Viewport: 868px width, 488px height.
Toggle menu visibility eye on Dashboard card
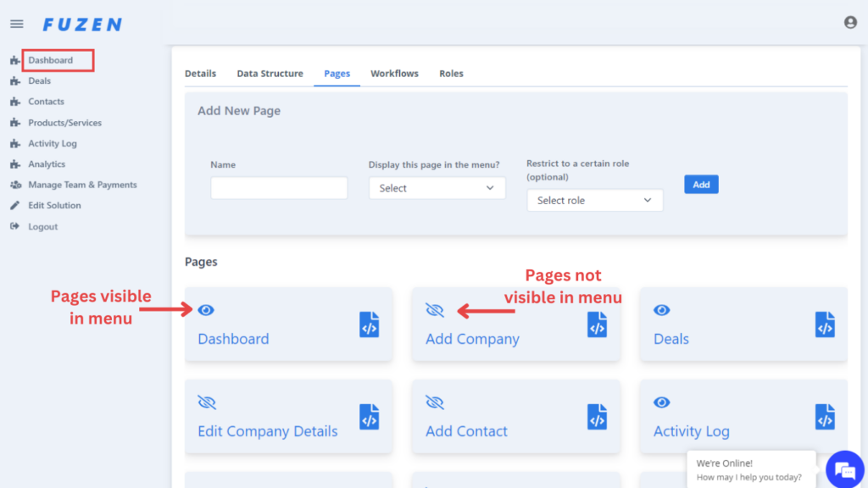click(206, 310)
